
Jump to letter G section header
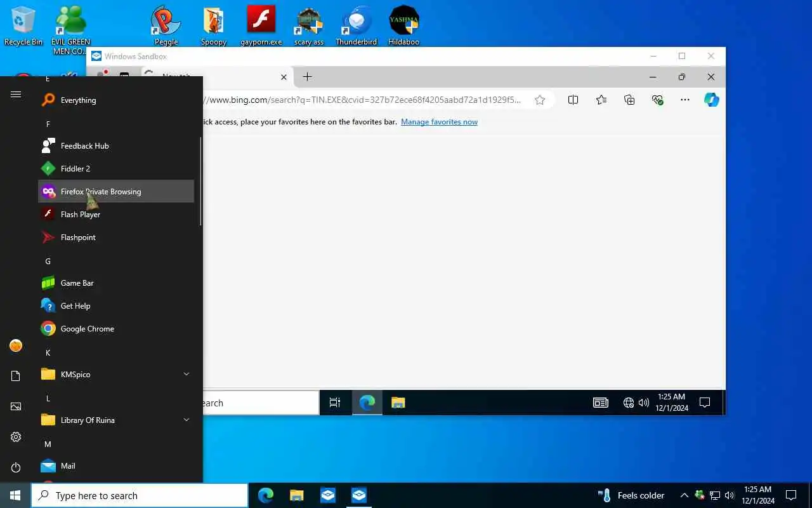coord(48,261)
